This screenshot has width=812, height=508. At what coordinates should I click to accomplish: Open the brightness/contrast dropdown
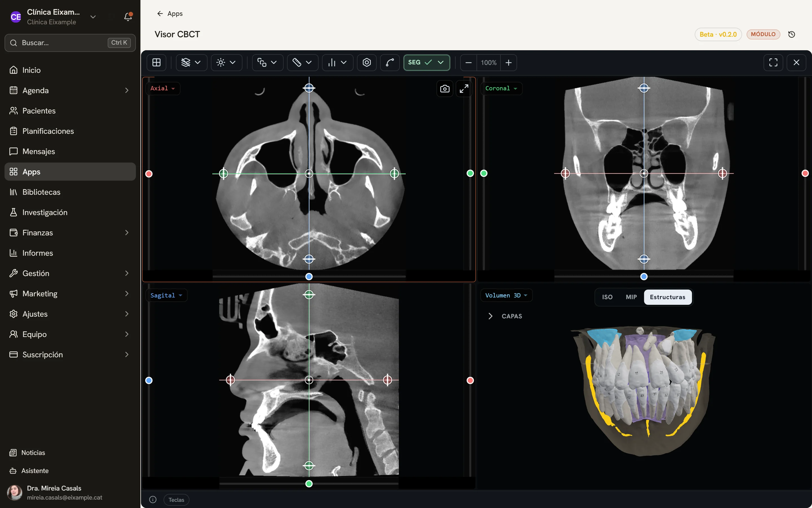click(x=226, y=62)
